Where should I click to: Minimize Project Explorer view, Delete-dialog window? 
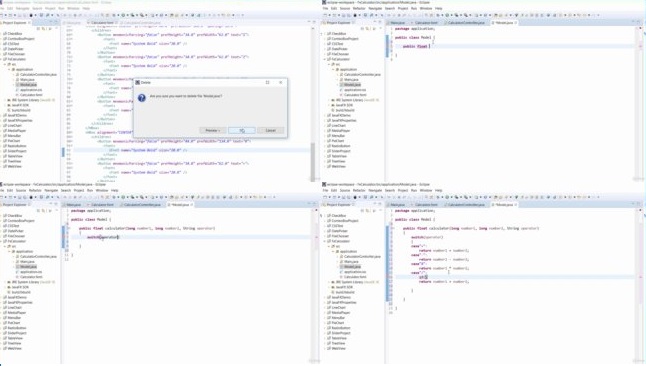(51, 22)
